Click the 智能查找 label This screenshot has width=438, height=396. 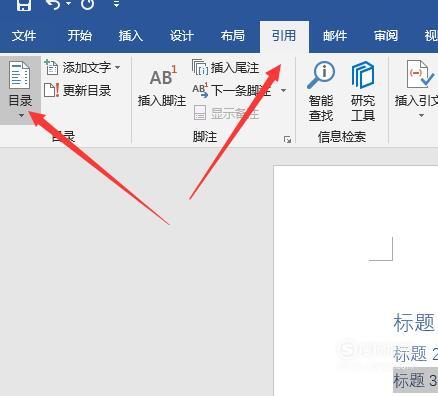pyautogui.click(x=321, y=108)
